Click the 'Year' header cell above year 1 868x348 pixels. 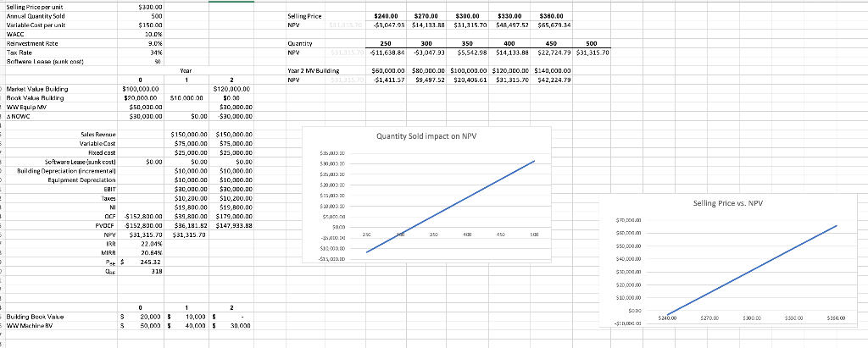pos(186,71)
